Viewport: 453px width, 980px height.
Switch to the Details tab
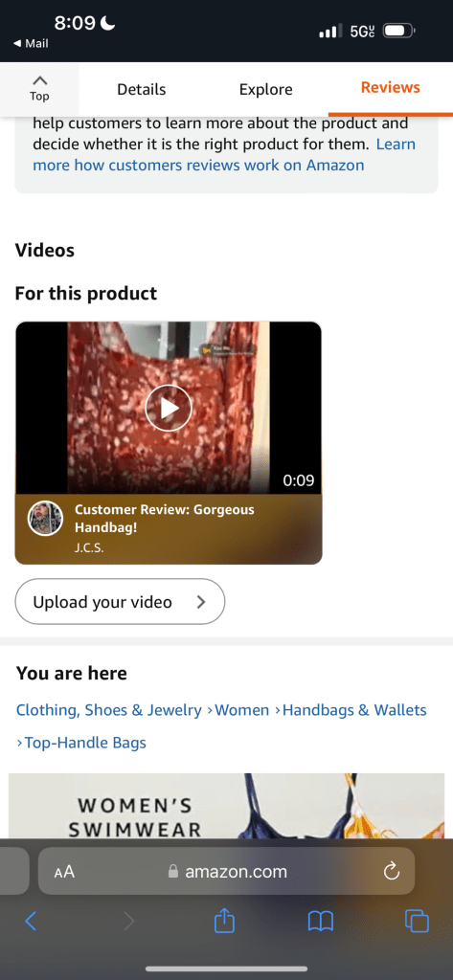click(142, 89)
